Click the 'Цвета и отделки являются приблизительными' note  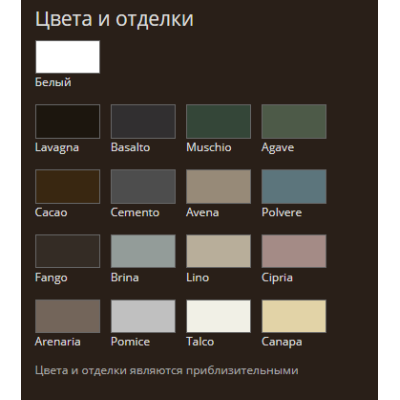point(167,371)
